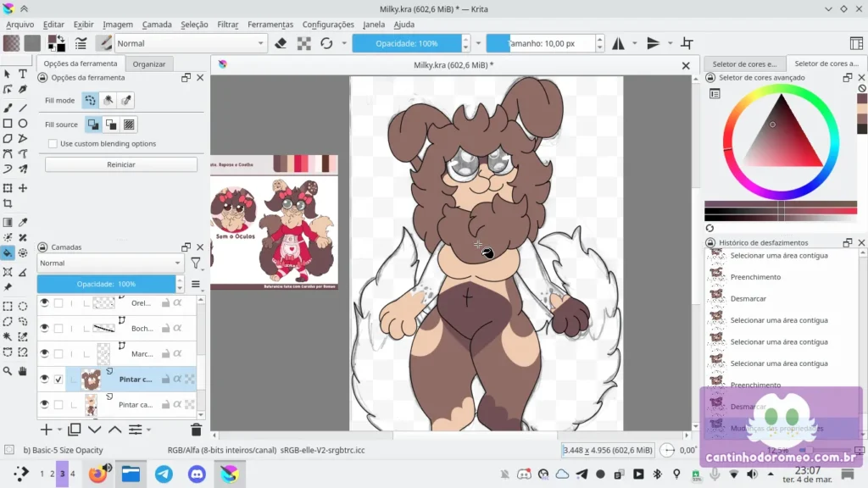Select first Fill source option button
The image size is (868, 488).
pyautogui.click(x=93, y=125)
